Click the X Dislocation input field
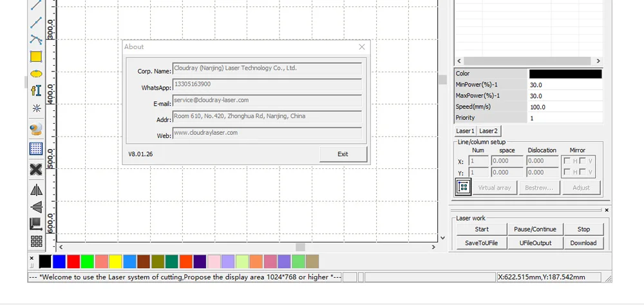The height and width of the screenshot is (305, 644). pos(542,161)
